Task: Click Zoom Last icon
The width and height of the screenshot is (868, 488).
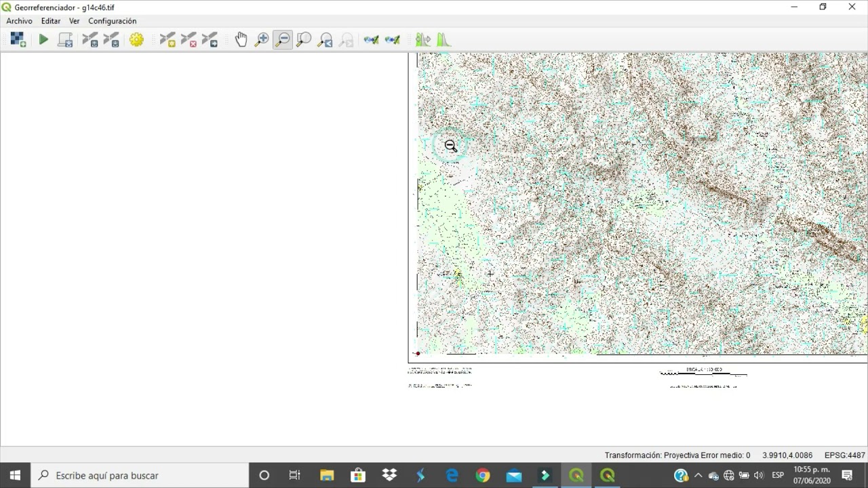Action: [x=325, y=40]
